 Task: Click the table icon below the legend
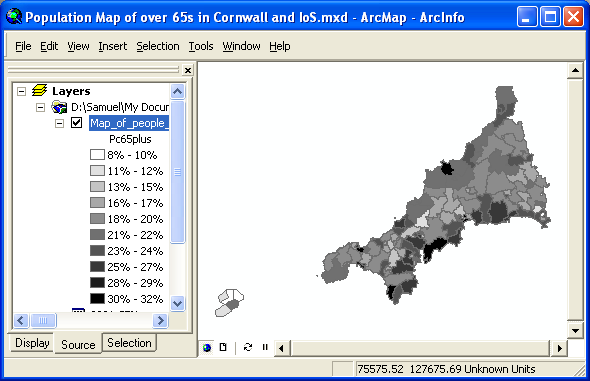pos(78,311)
